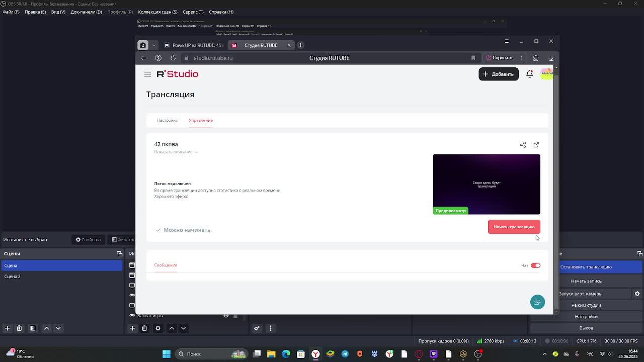Screen dimensions: 644x362
Task: Open OBS Настройки button
Action: pyautogui.click(x=586, y=317)
